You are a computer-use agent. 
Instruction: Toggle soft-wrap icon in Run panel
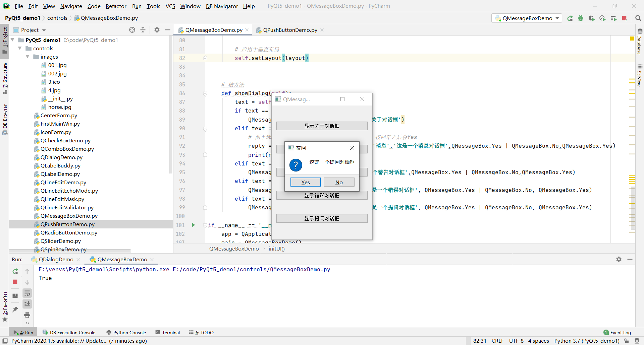27,293
